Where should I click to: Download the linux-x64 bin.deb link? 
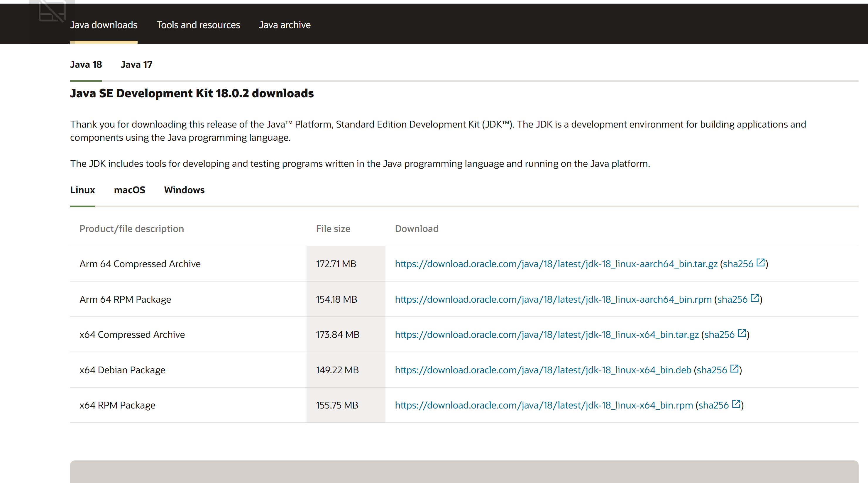[543, 370]
